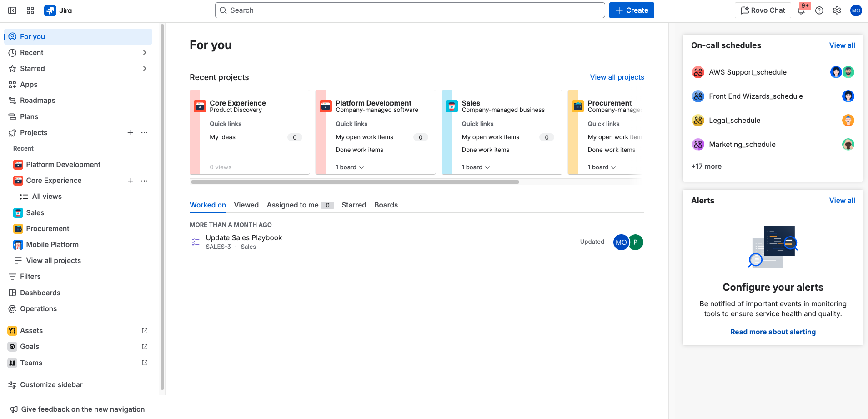Screen dimensions: 868x419
Task: Open the app switcher grid icon
Action: click(x=30, y=10)
